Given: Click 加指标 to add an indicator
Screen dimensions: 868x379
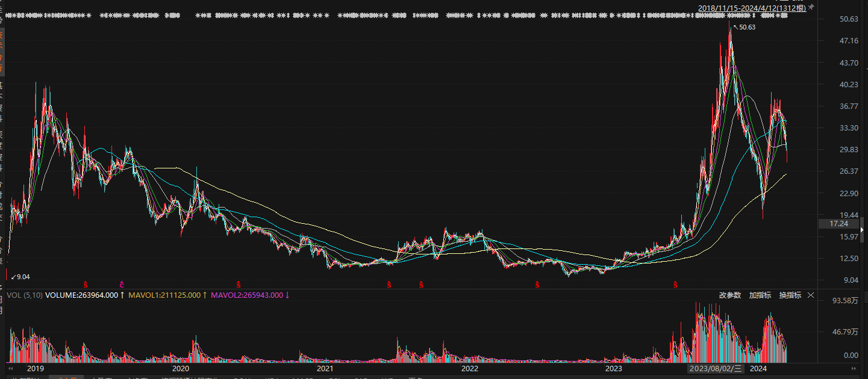Looking at the screenshot, I should [x=760, y=295].
